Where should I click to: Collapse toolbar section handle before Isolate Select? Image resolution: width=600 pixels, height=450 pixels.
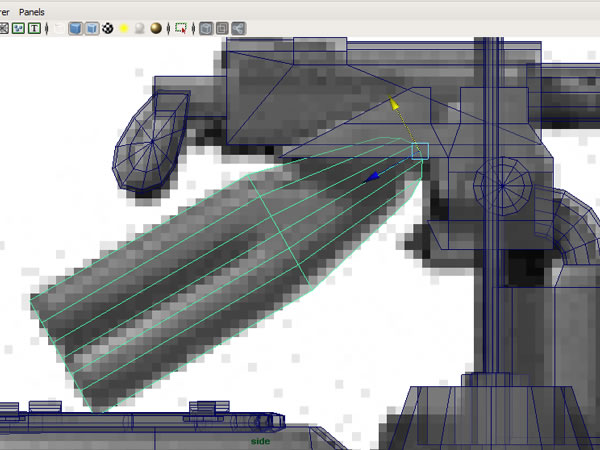pyautogui.click(x=168, y=28)
